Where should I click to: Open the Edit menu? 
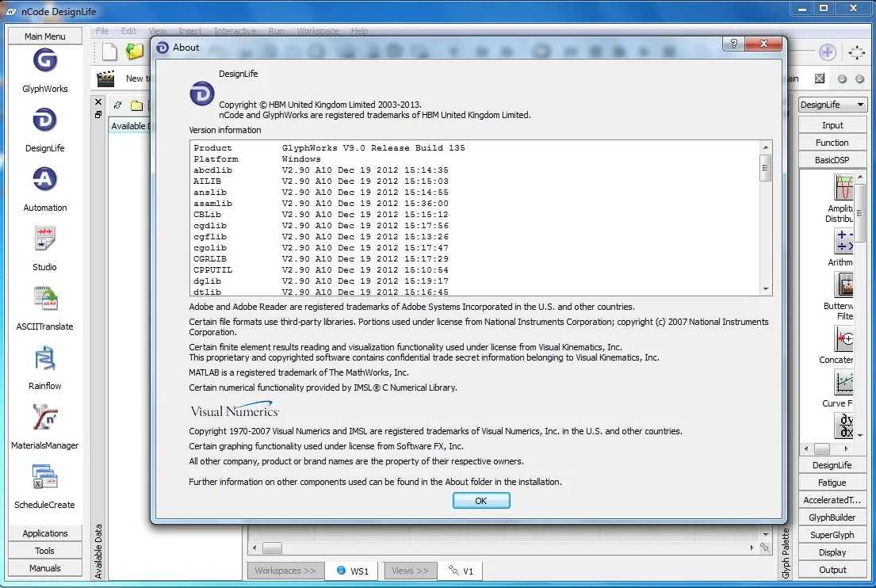pos(128,31)
